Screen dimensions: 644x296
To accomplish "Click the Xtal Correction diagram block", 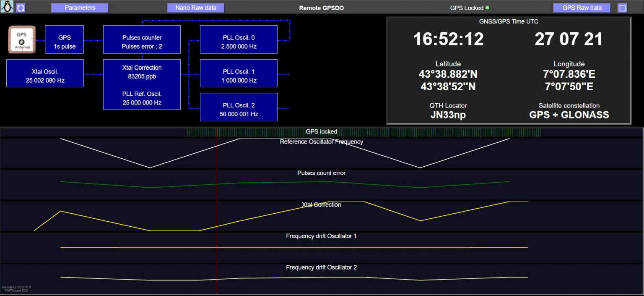I will pos(142,84).
